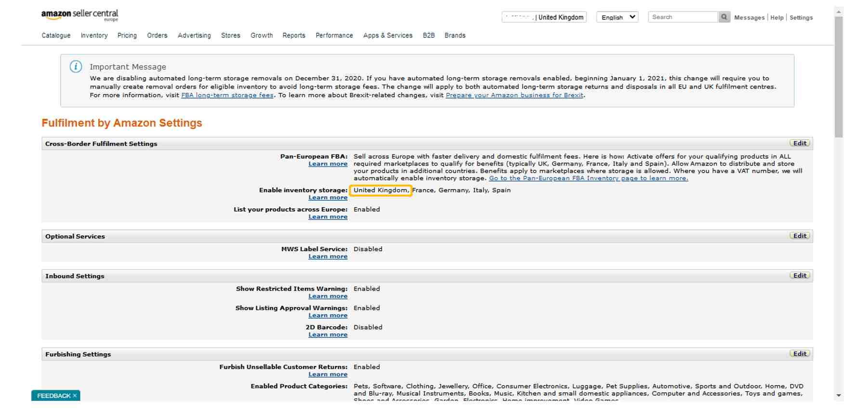Click Learn more under Show Listing Approval Warnings
Image resolution: width=868 pixels, height=411 pixels.
pyautogui.click(x=328, y=316)
